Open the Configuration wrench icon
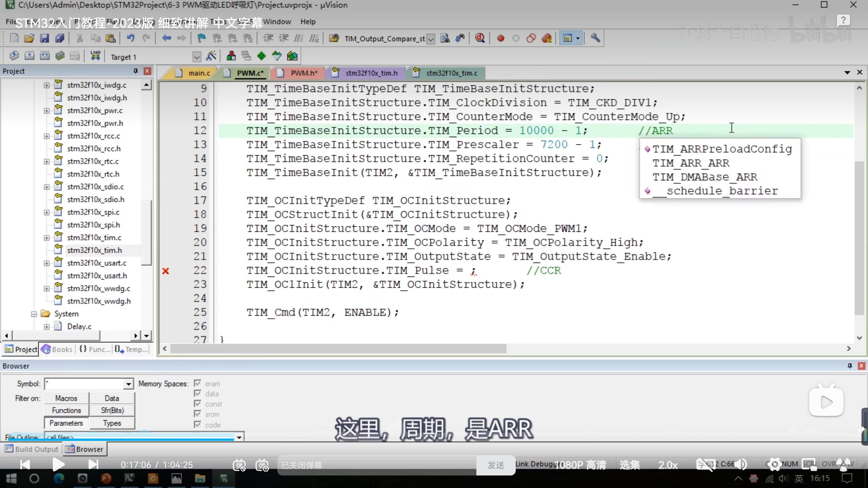This screenshot has width=868, height=488. [595, 38]
